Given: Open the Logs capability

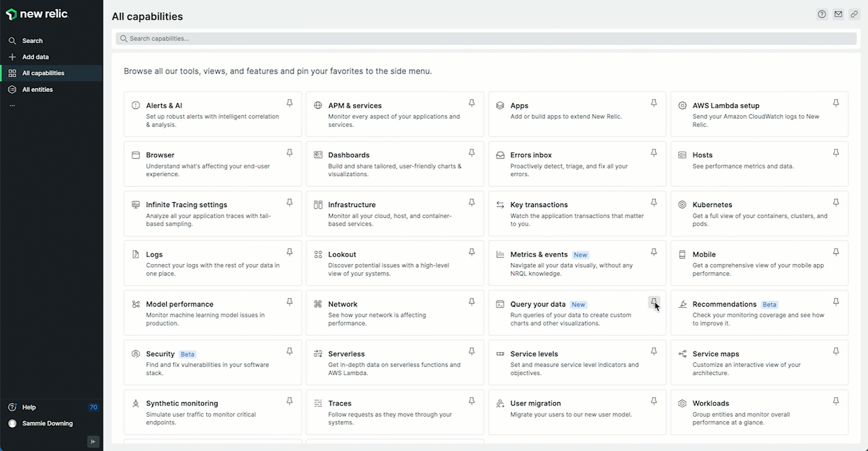Looking at the screenshot, I should click(x=155, y=255).
